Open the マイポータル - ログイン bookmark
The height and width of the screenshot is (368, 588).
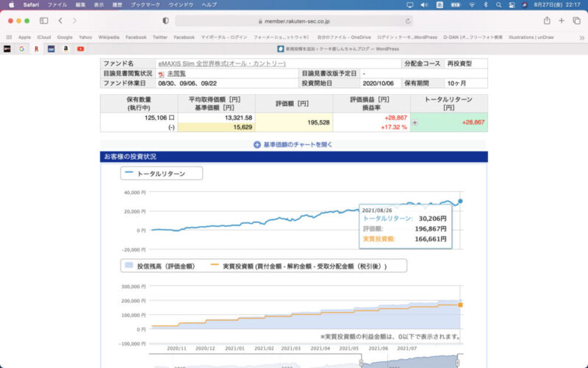(224, 38)
